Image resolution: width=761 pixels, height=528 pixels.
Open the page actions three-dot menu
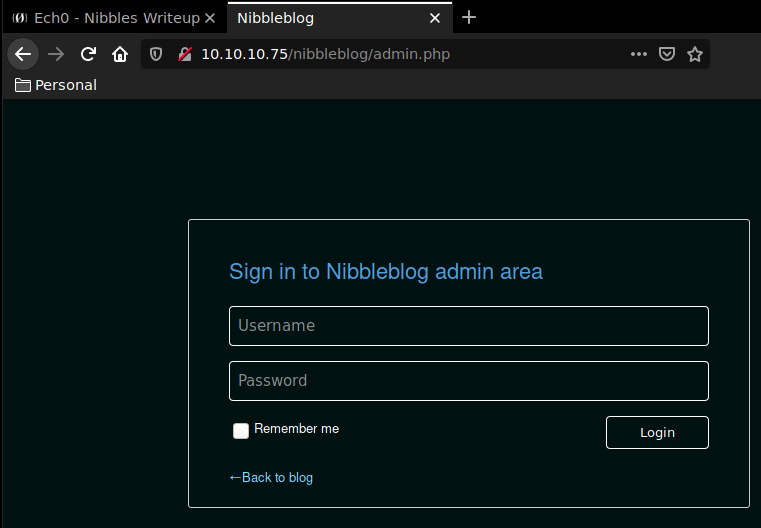tap(639, 54)
